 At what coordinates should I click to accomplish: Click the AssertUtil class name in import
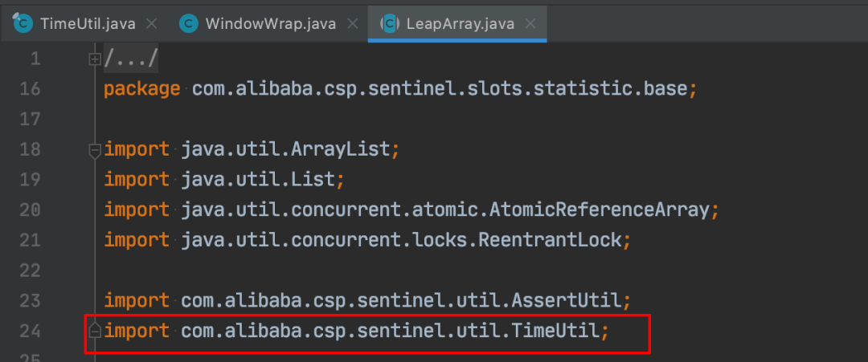coord(567,301)
